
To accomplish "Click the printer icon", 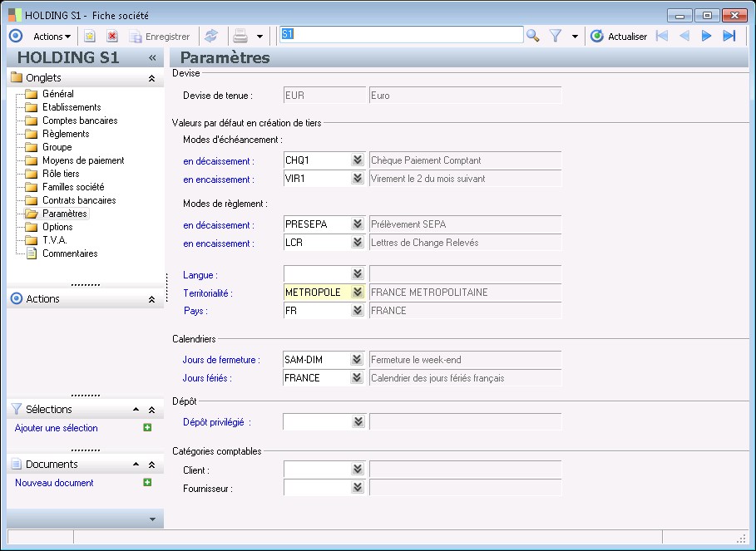I will pos(240,36).
